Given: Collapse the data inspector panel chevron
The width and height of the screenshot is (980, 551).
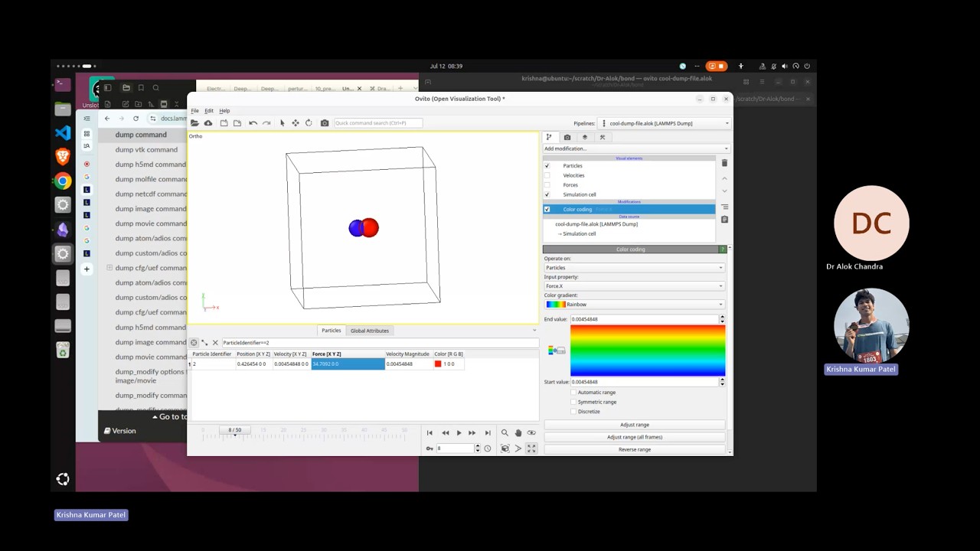Looking at the screenshot, I should (x=534, y=331).
